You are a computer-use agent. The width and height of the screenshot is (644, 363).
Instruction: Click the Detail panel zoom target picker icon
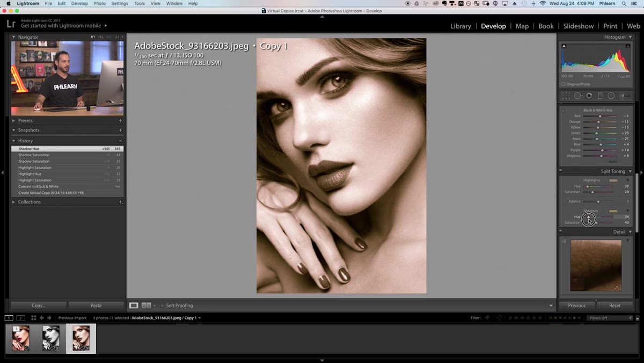tap(564, 241)
